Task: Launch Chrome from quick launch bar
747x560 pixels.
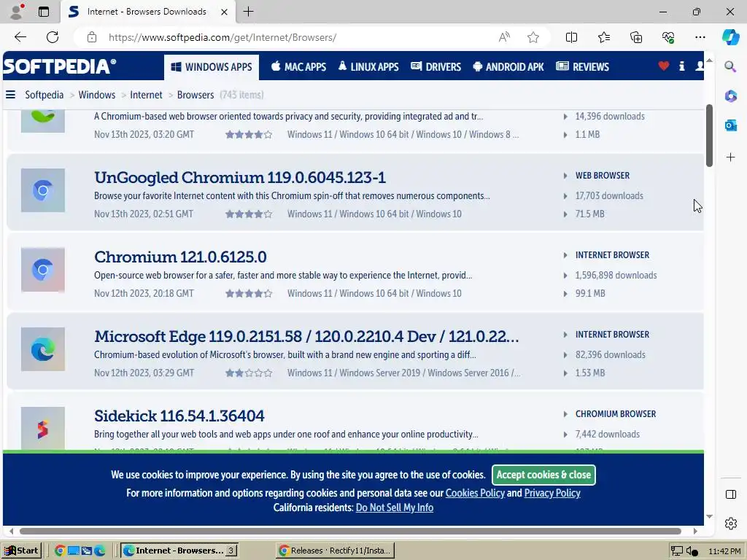Action: tap(60, 551)
